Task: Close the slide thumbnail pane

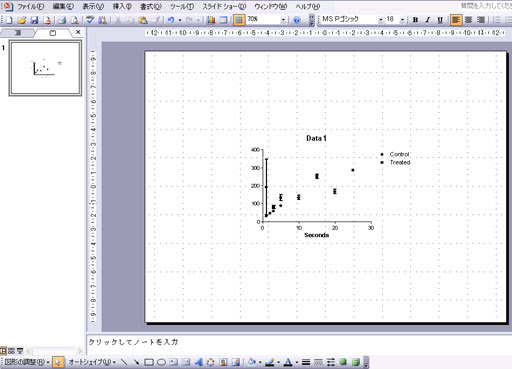Action: tap(78, 32)
